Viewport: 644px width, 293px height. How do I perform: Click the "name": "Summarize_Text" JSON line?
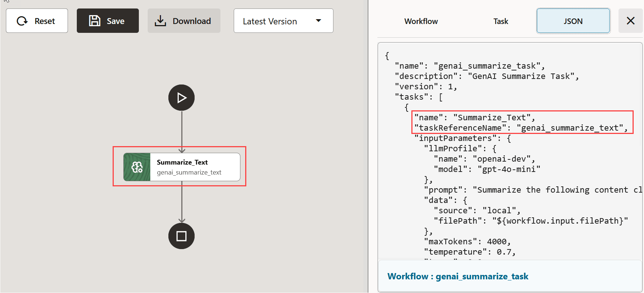point(475,117)
